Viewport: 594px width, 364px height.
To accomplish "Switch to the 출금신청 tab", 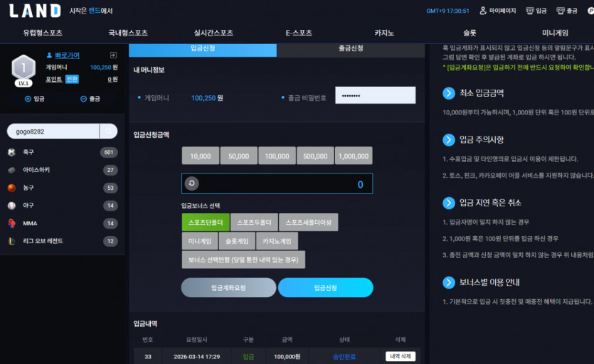I will point(351,48).
